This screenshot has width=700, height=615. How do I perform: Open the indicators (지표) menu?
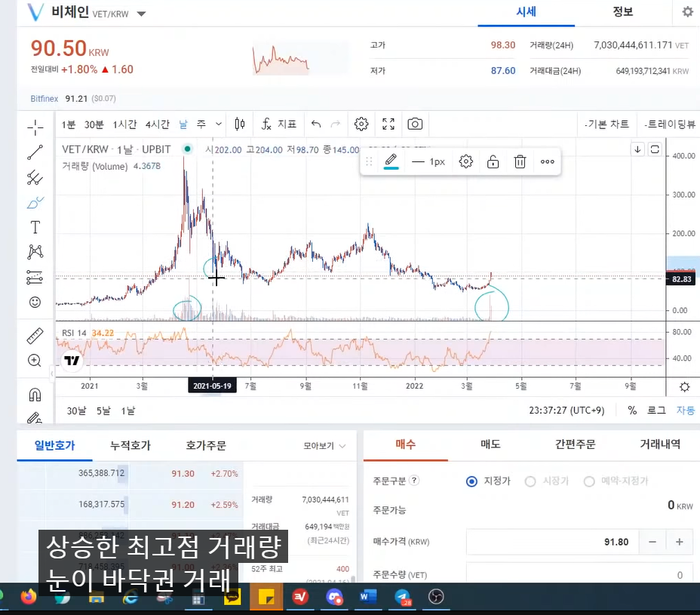click(x=279, y=125)
